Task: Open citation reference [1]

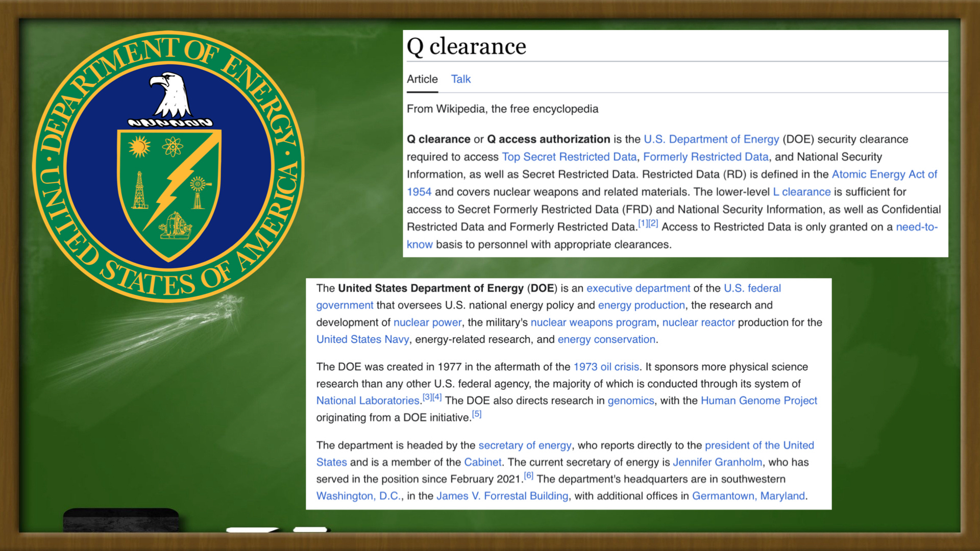Action: tap(643, 223)
